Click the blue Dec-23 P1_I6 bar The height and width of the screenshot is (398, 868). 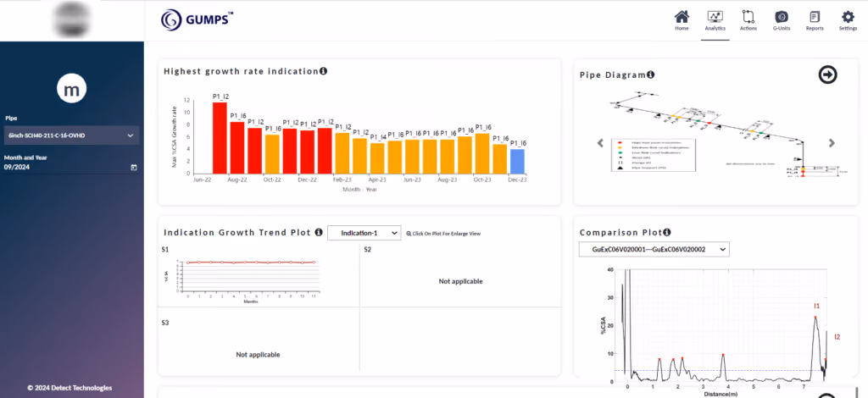point(517,161)
